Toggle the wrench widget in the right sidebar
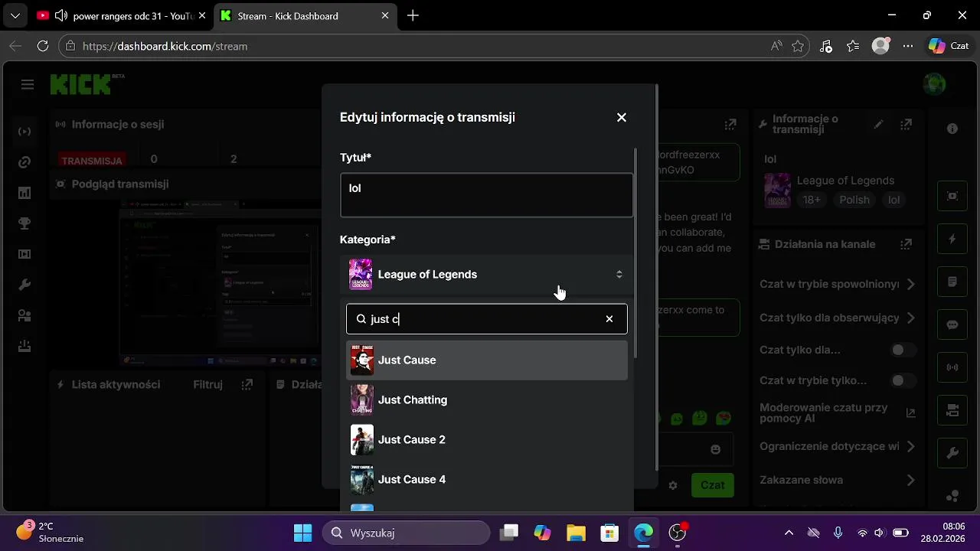Screen dimensions: 980x551 952,453
